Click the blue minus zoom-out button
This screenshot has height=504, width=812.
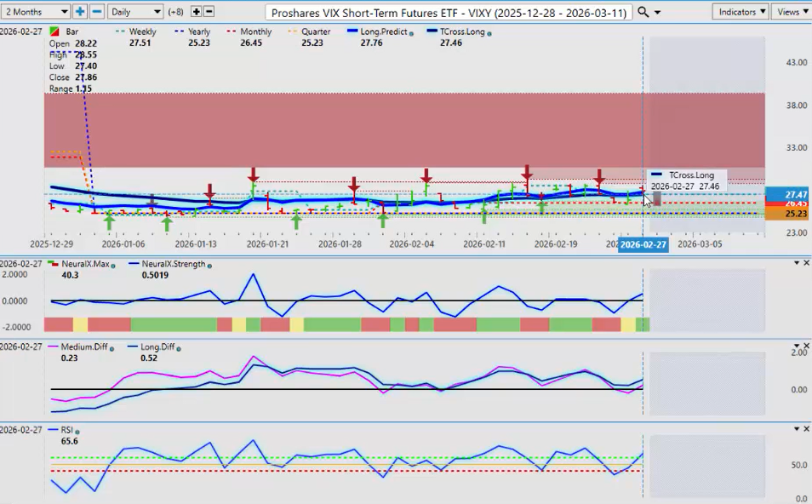point(97,12)
